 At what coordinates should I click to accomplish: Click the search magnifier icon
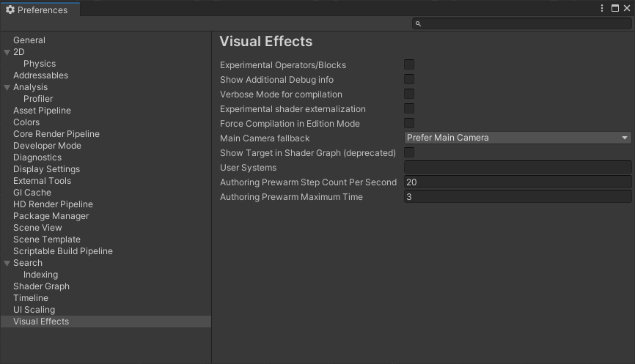click(x=418, y=24)
